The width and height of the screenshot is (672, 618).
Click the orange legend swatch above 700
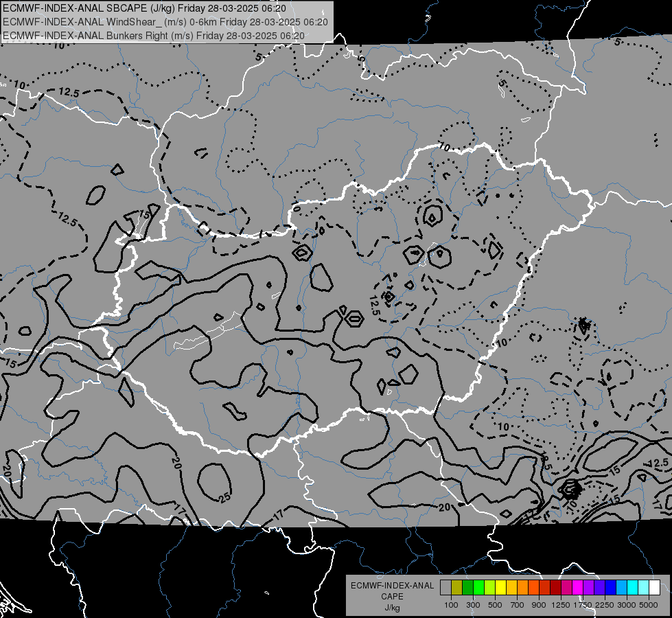click(523, 587)
